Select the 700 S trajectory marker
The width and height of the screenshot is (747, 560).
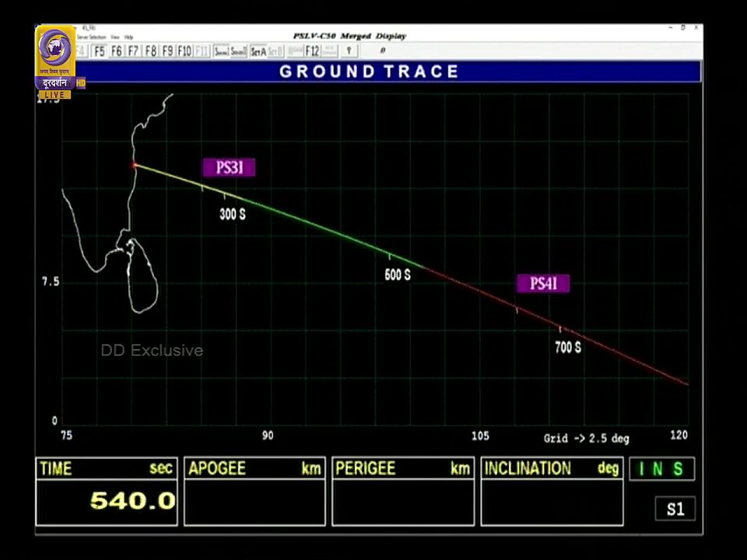click(x=567, y=348)
